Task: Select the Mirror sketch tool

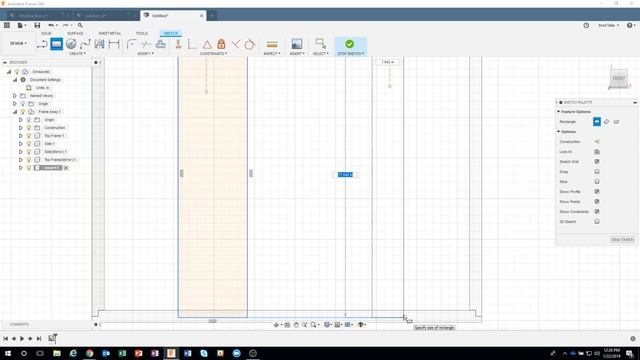Action: (100, 44)
